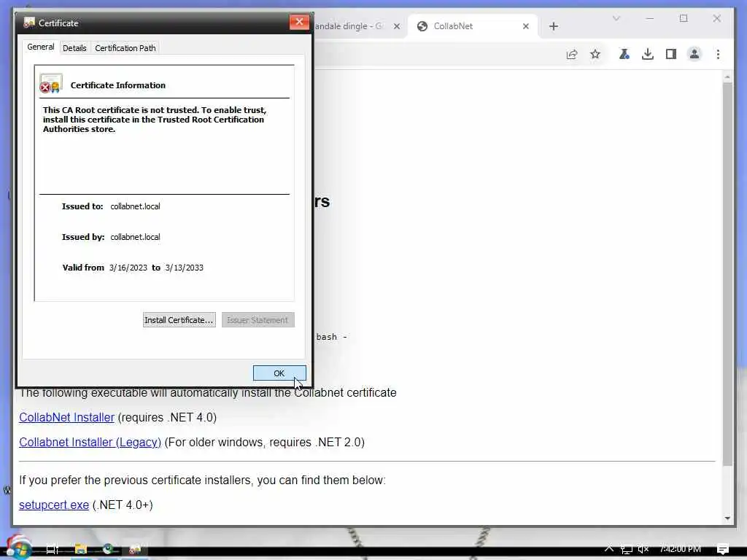Click the Certificate title bar icon

click(x=29, y=23)
